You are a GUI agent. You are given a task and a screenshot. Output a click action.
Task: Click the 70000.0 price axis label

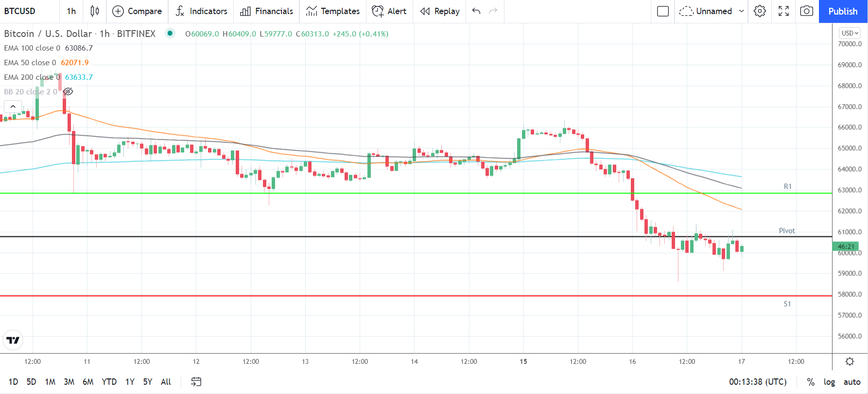850,44
